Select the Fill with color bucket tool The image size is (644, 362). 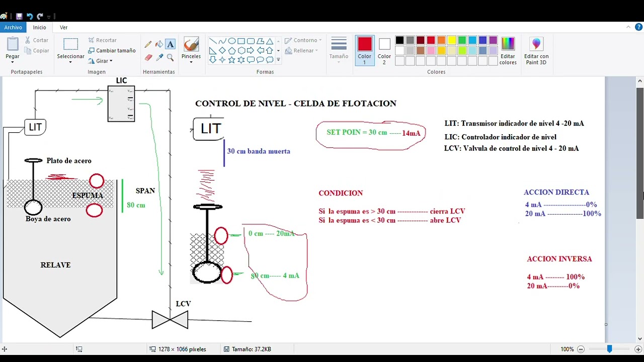click(159, 44)
